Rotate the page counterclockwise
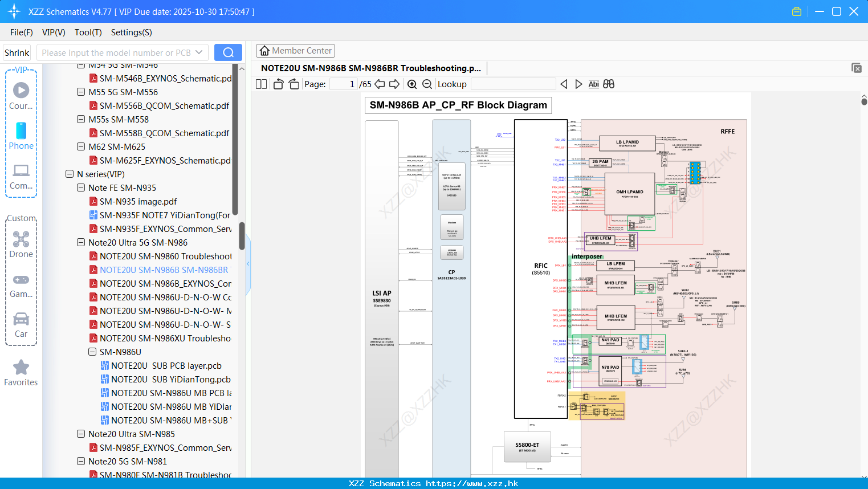868x489 pixels. coord(278,84)
